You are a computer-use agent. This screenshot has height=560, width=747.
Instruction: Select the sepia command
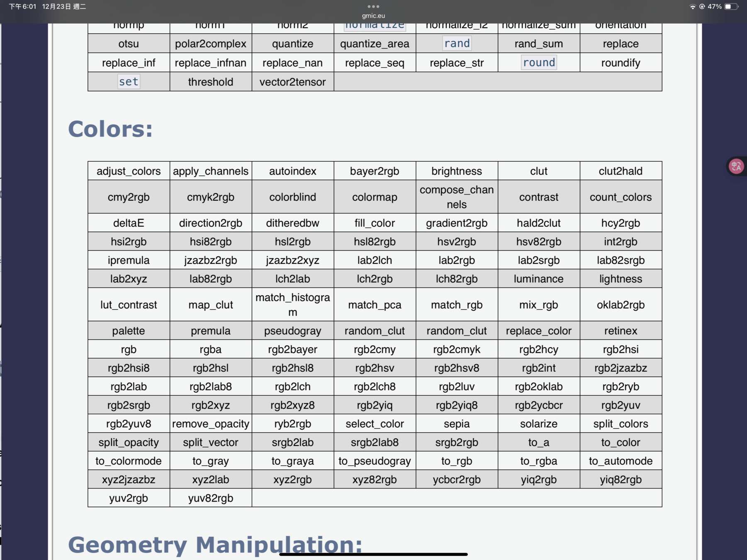tap(457, 424)
